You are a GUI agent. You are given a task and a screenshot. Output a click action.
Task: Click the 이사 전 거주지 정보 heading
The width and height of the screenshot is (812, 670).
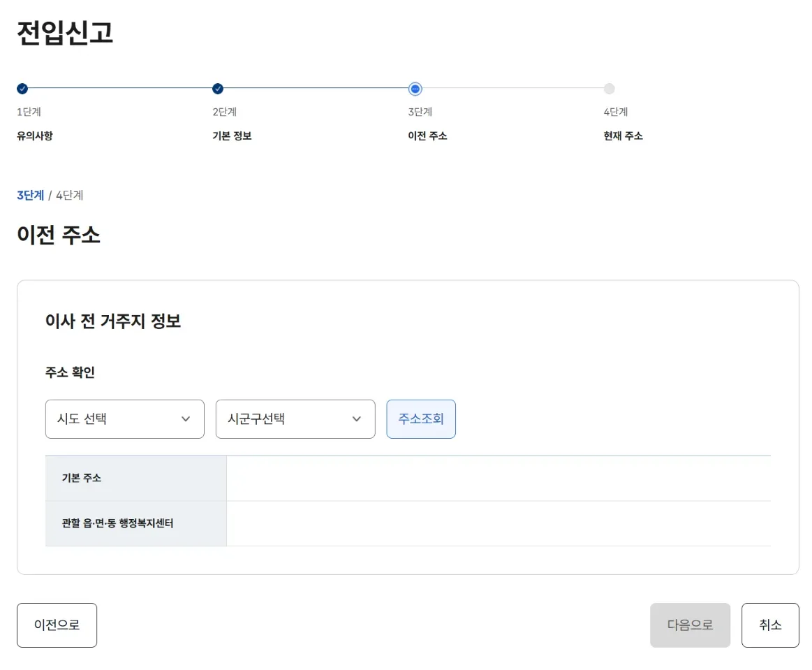click(113, 321)
